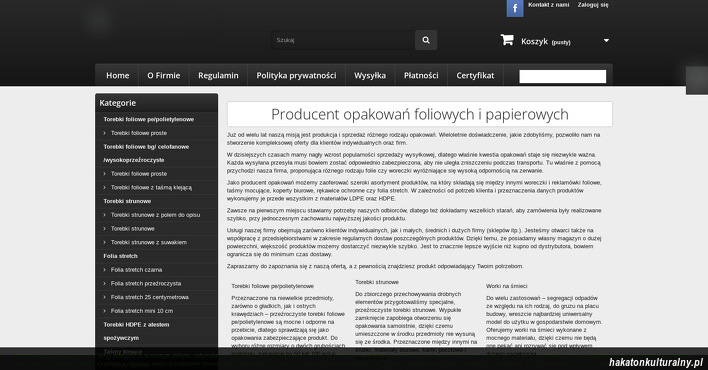Select Folia stretch przeźroczysta
708x370 pixels.
[x=146, y=284]
